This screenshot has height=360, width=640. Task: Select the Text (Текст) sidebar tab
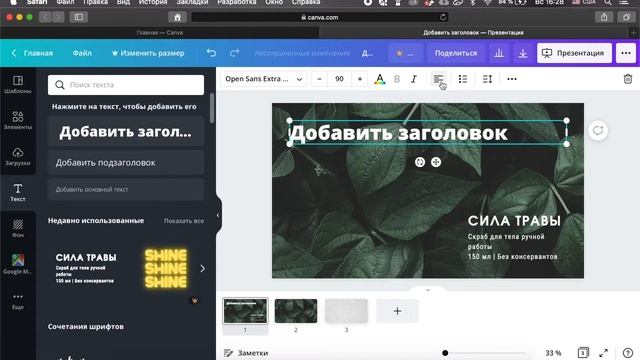18,192
